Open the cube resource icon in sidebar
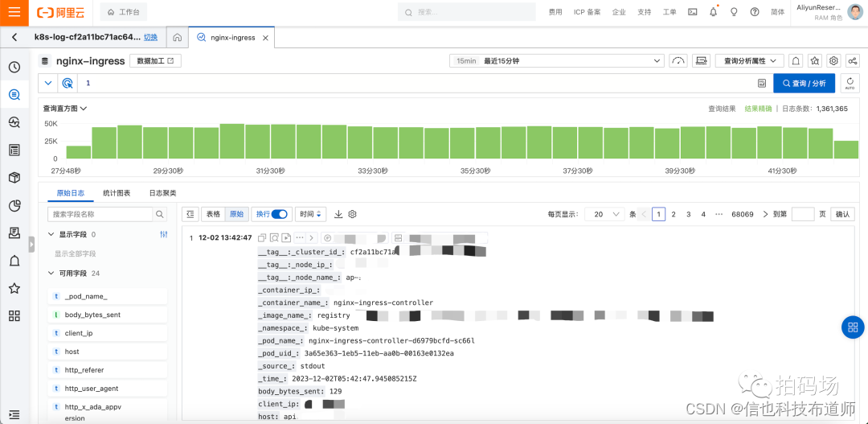Viewport: 868px width, 424px height. click(x=14, y=178)
